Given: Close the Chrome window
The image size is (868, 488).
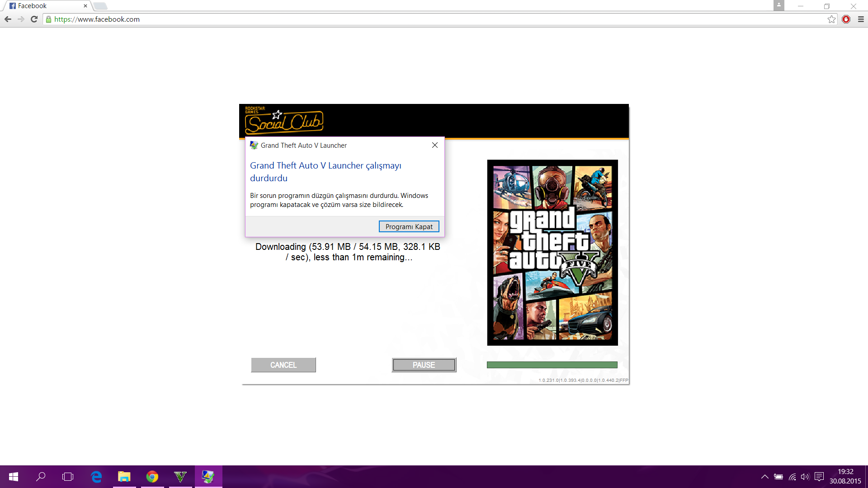Looking at the screenshot, I should tap(854, 6).
